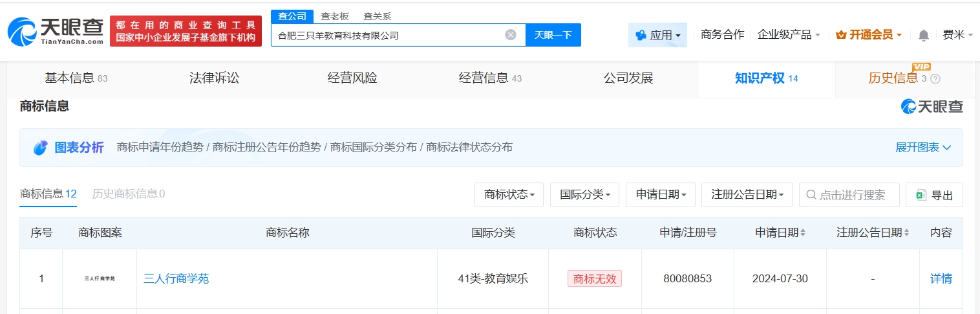Expand charts via 展开图表
Image resolution: width=980 pixels, height=314 pixels.
(923, 148)
